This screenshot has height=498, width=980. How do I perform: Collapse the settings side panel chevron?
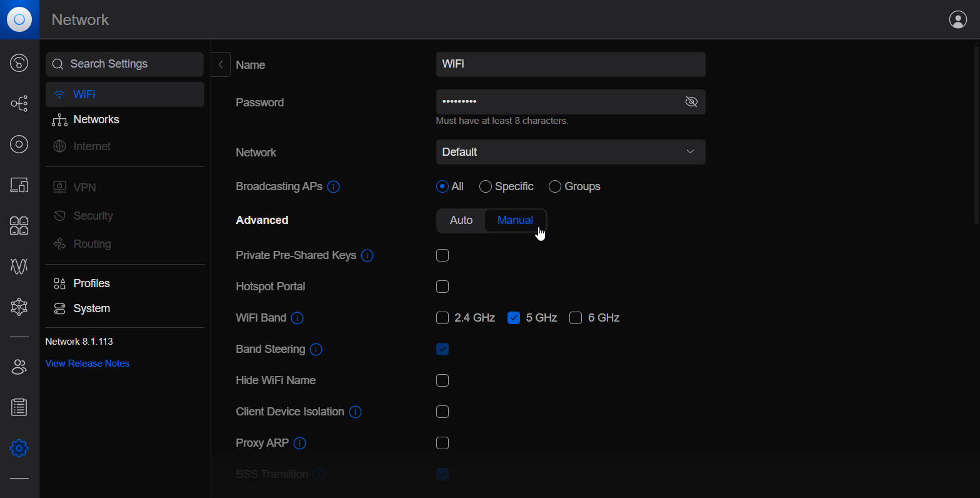221,64
